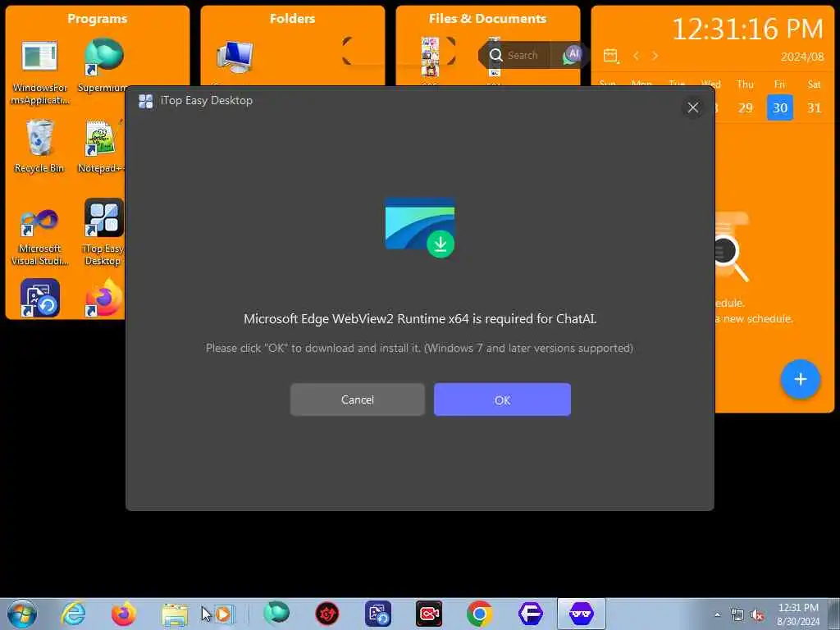The height and width of the screenshot is (630, 840).
Task: Open the red gear app on taskbar
Action: [x=326, y=614]
